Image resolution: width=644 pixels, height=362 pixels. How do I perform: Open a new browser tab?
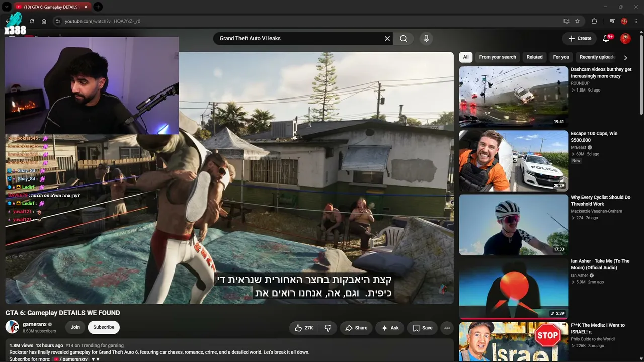pyautogui.click(x=98, y=7)
